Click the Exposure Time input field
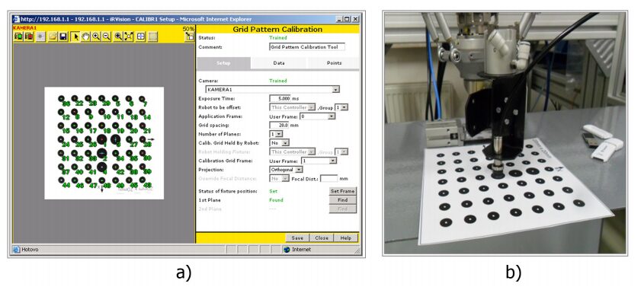 point(280,98)
